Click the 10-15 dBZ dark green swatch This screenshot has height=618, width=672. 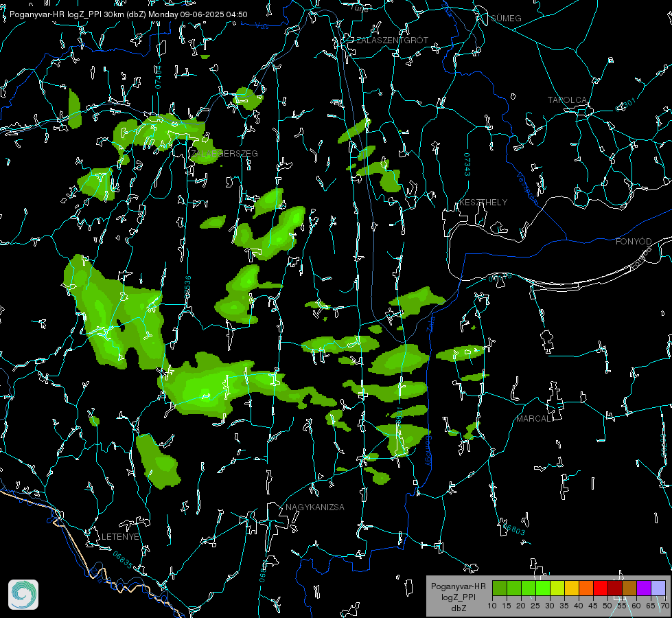[x=500, y=588]
